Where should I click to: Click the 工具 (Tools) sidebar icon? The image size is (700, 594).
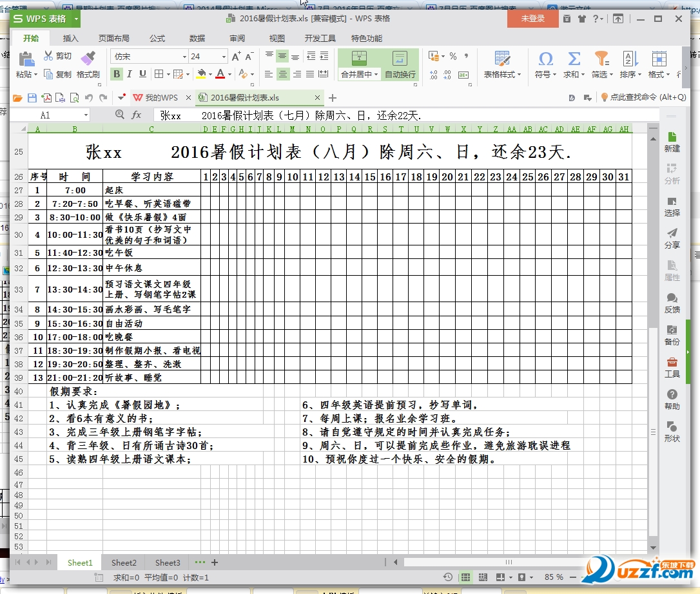tap(672, 368)
